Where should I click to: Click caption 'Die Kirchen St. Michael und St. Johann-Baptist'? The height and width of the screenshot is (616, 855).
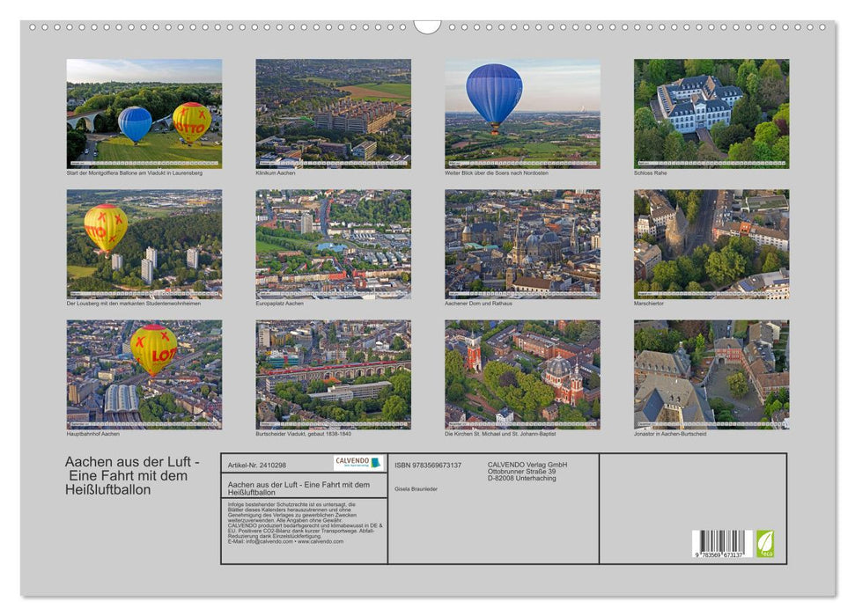point(500,434)
